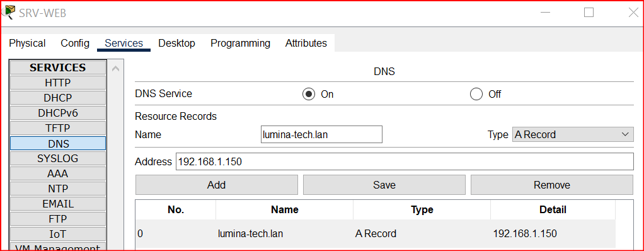This screenshot has width=644, height=251.
Task: Turn DNS Service On
Action: tap(308, 94)
